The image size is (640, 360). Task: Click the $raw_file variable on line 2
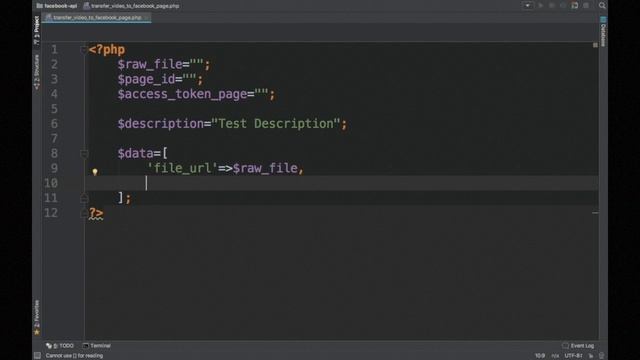[150, 64]
